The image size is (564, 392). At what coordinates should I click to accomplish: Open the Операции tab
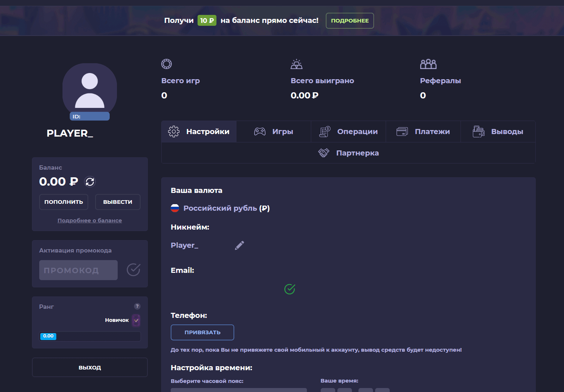pos(349,132)
